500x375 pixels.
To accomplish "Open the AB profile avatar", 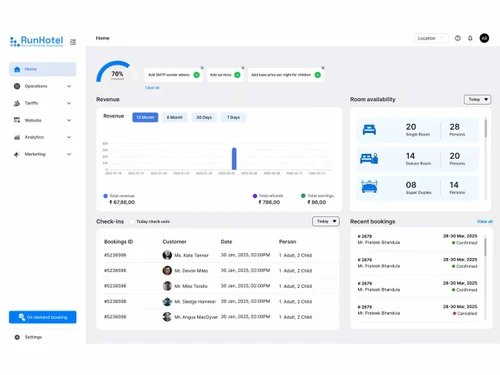I will pos(484,38).
